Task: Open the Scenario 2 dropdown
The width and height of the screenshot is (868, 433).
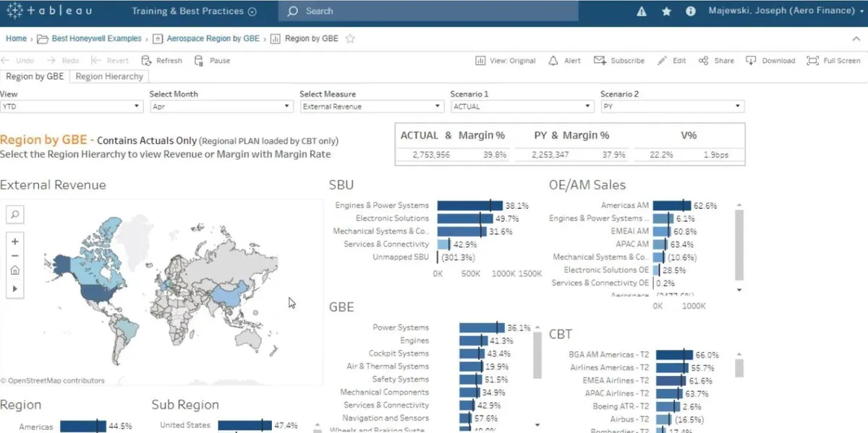Action: (672, 106)
